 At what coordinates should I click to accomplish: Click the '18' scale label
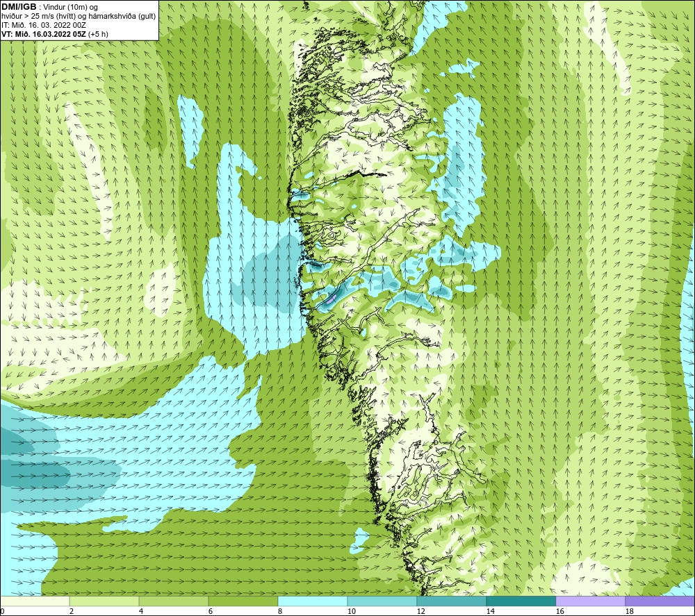629,611
